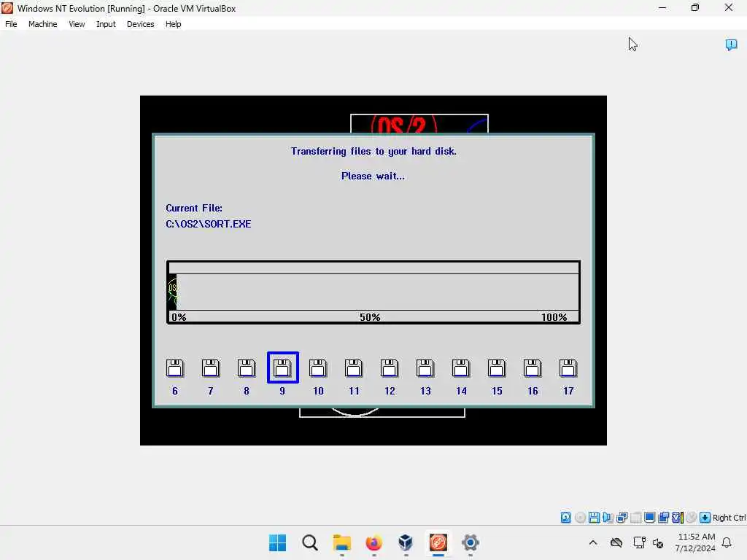Click floppy disk icon number 15
This screenshot has height=560, width=747.
496,368
